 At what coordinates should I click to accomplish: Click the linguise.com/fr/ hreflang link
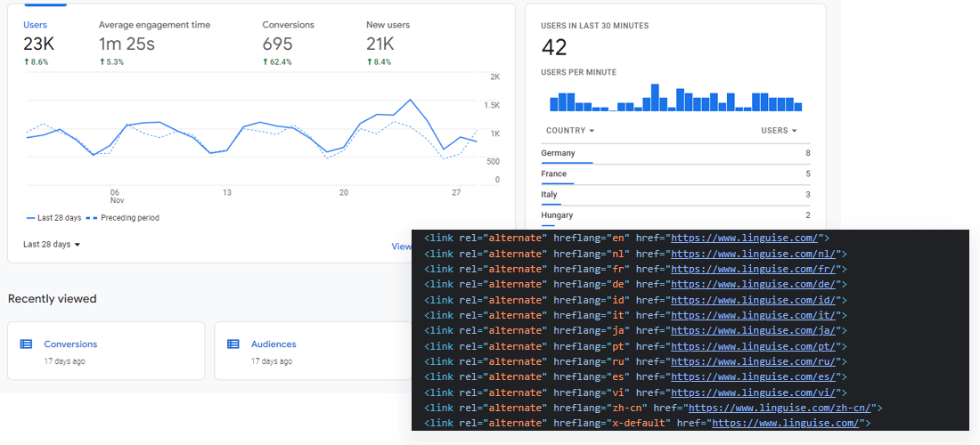coord(752,269)
